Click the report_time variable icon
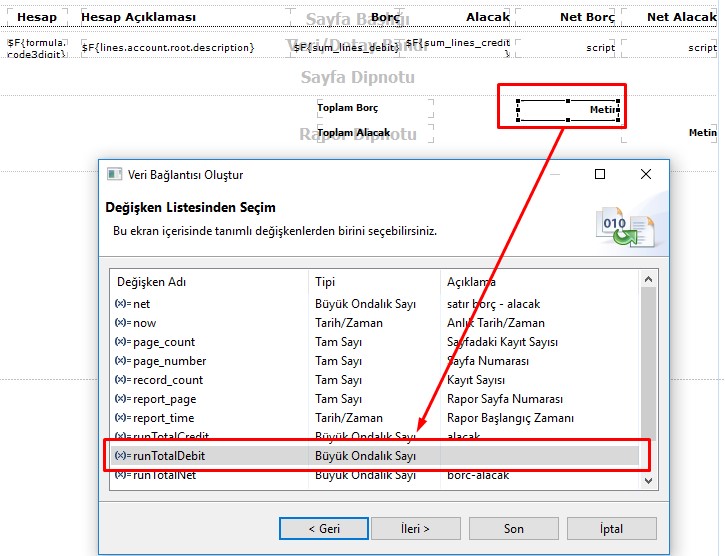Image resolution: width=725 pixels, height=556 pixels. 123,418
